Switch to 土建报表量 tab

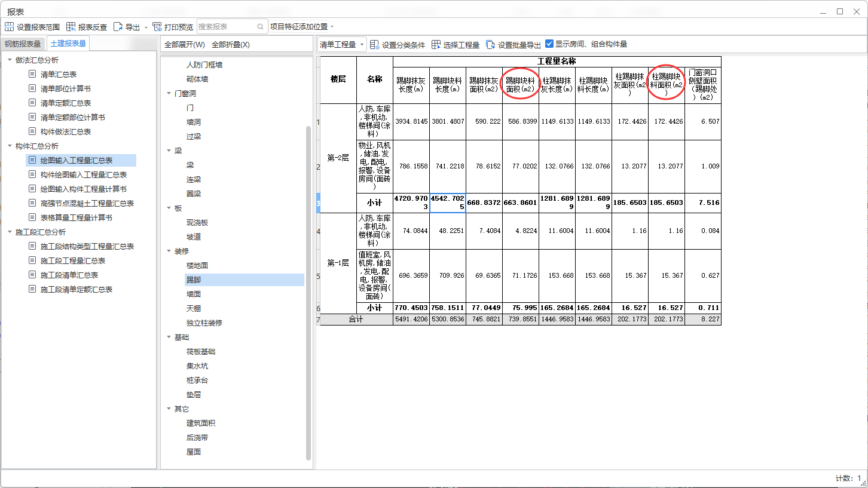coord(68,44)
